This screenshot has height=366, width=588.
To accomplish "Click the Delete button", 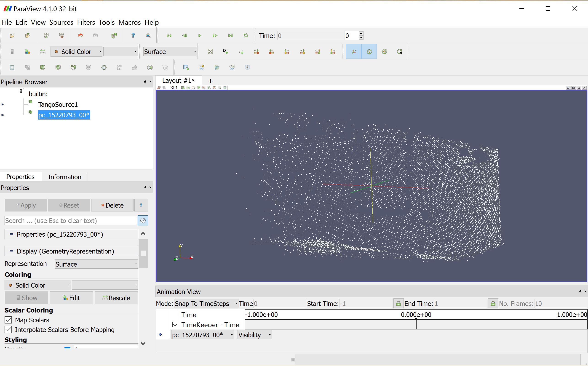I will [112, 205].
